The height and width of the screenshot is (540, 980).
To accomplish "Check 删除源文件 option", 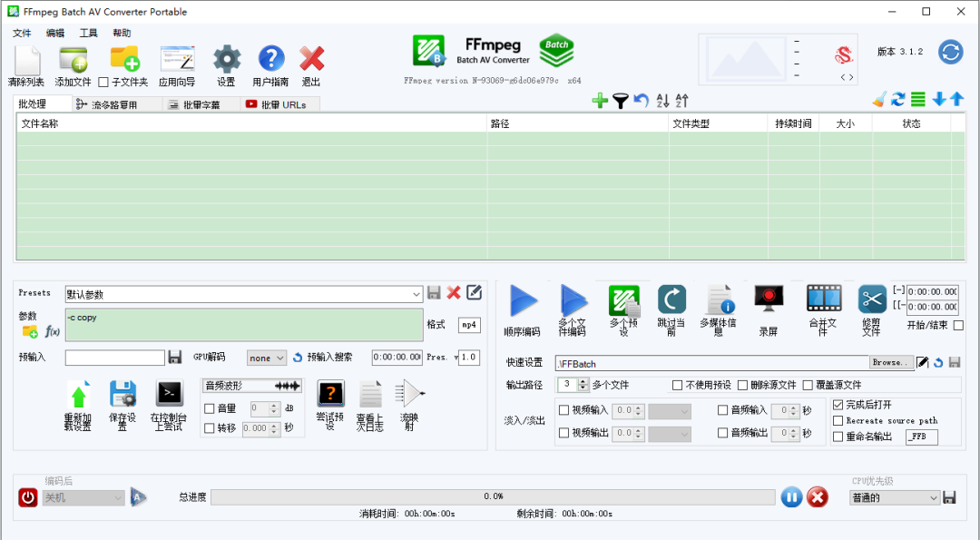I will [x=742, y=385].
